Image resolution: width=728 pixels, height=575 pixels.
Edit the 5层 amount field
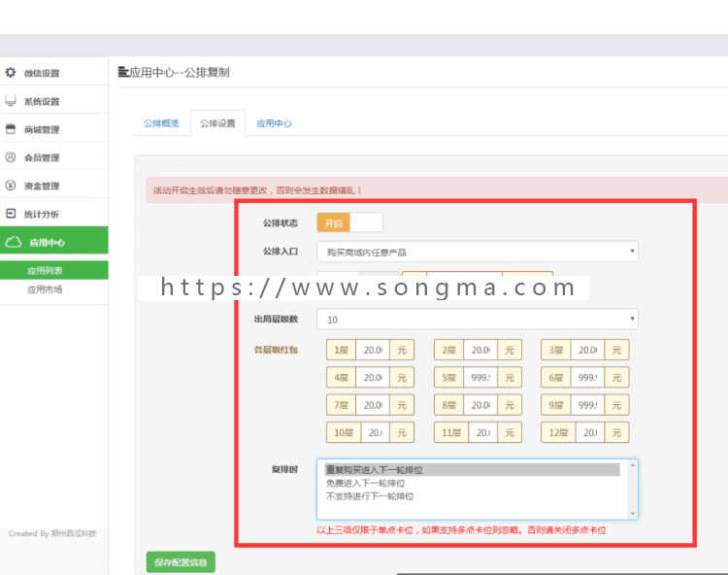coord(480,378)
